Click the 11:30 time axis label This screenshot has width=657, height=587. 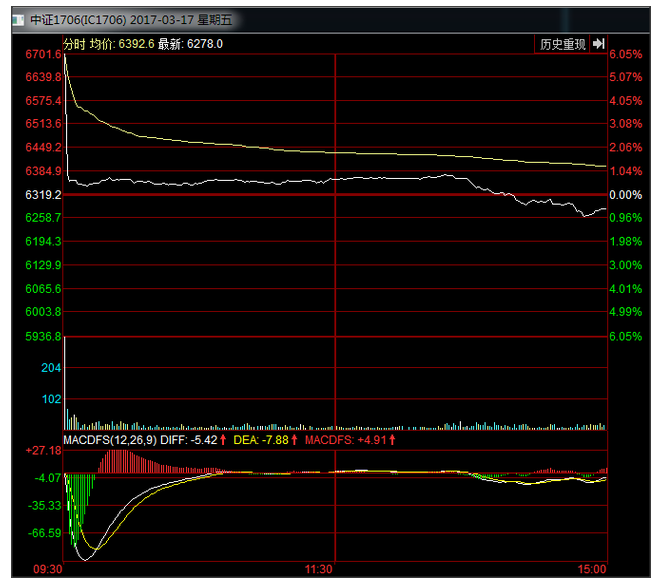[x=318, y=569]
